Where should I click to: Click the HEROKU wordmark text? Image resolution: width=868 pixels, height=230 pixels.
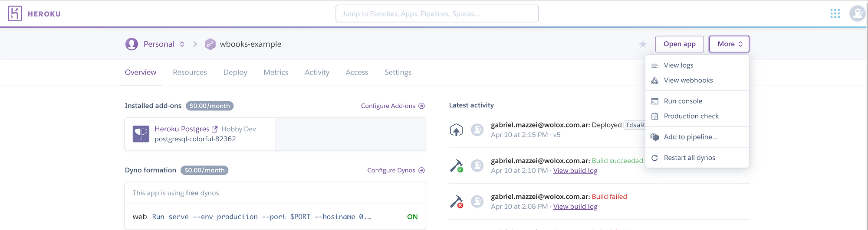point(44,14)
